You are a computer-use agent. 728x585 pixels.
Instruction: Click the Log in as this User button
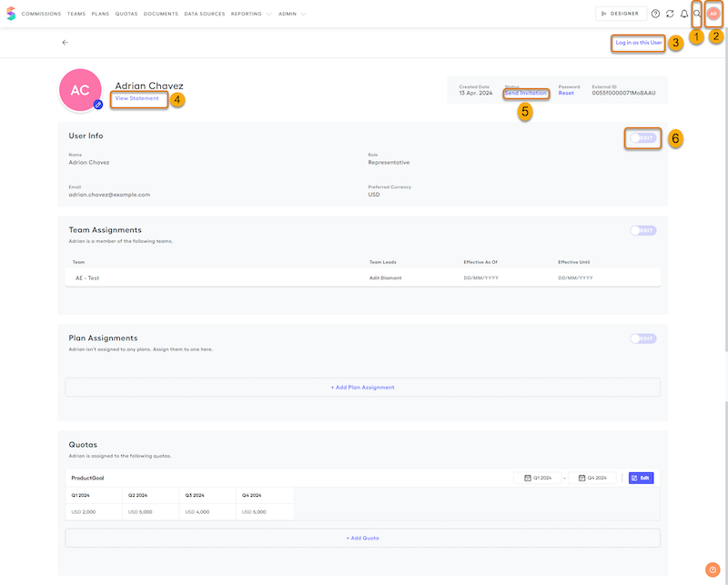pyautogui.click(x=640, y=43)
